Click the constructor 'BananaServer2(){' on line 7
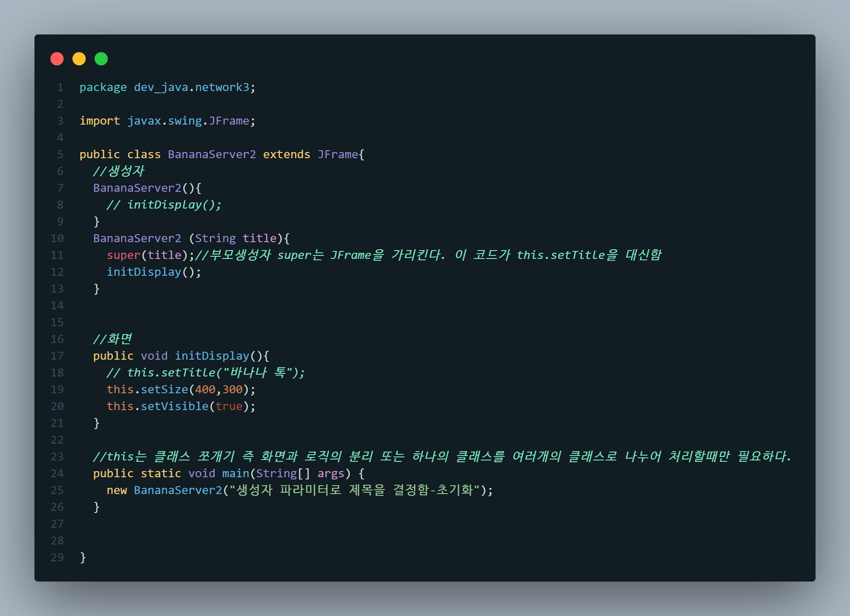The image size is (850, 616). [147, 188]
